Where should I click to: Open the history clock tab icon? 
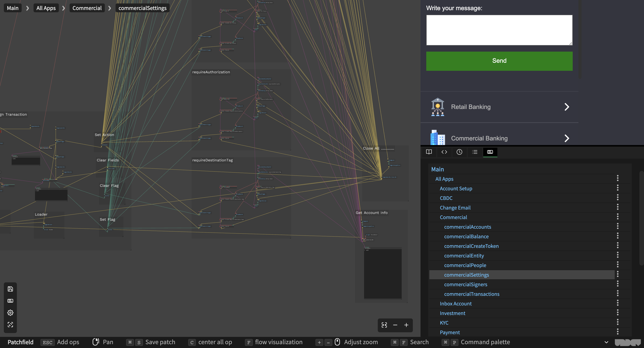coord(459,152)
